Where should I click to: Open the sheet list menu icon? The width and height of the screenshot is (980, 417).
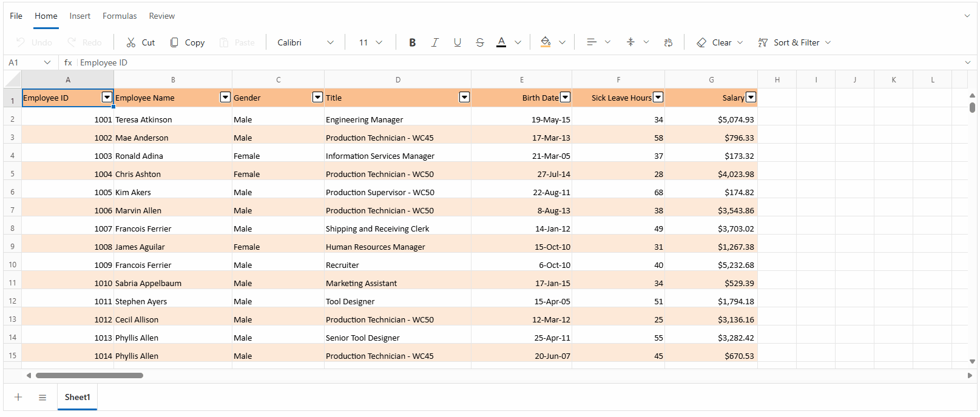pos(42,397)
